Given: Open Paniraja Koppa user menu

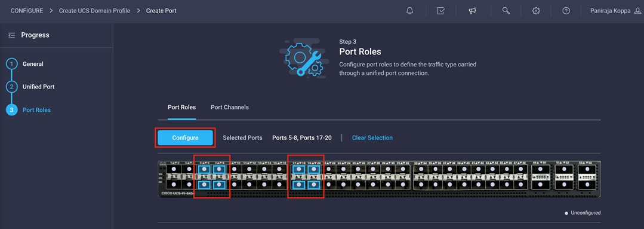Looking at the screenshot, I should [x=610, y=11].
